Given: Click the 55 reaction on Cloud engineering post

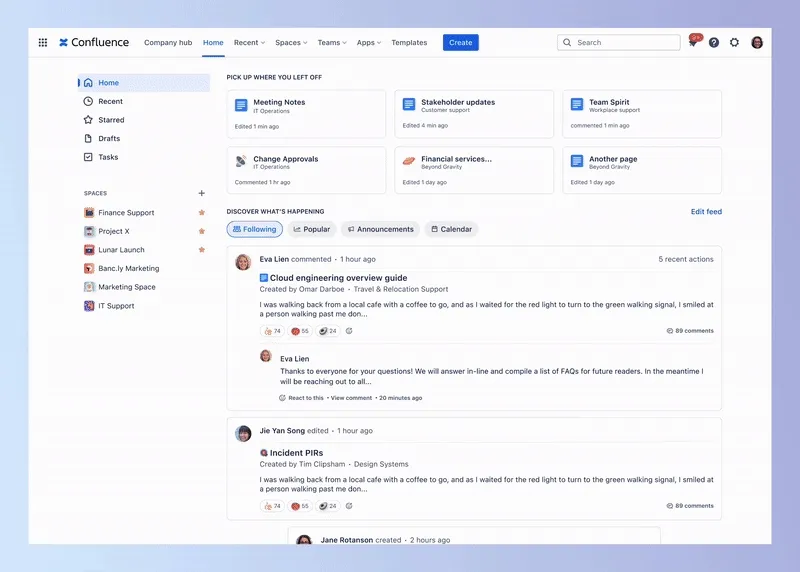Looking at the screenshot, I should coord(300,331).
